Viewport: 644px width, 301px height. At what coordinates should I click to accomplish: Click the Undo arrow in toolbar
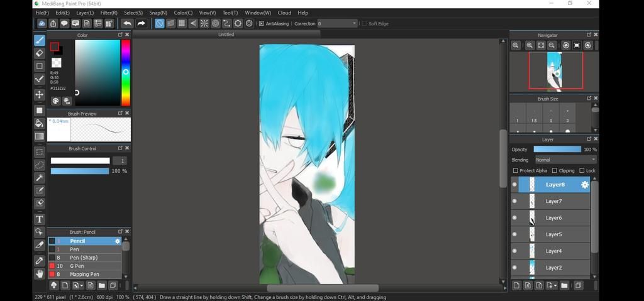pyautogui.click(x=127, y=23)
